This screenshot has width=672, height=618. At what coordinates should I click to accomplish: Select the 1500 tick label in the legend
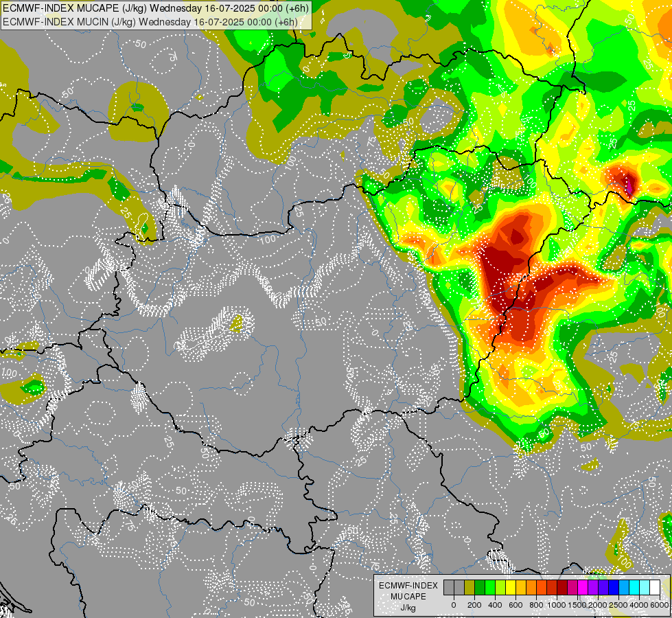tap(577, 605)
